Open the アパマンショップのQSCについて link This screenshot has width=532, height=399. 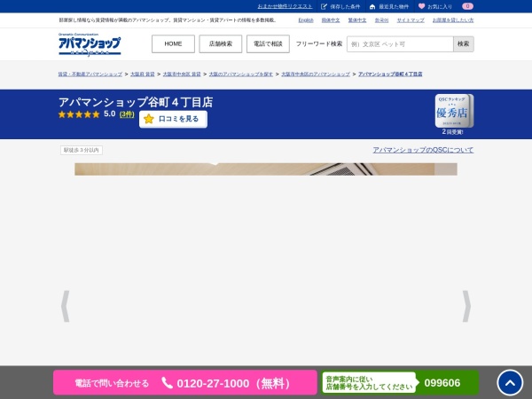(x=423, y=150)
